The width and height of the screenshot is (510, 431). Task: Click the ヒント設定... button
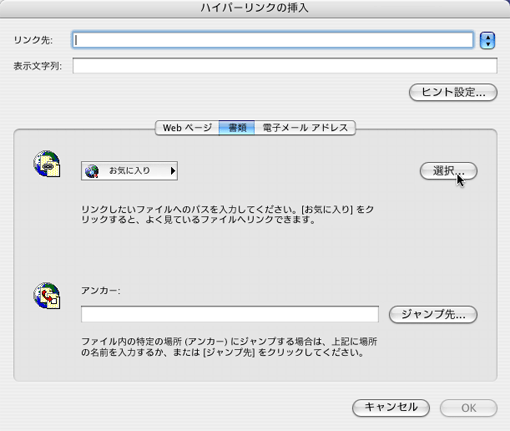[453, 92]
